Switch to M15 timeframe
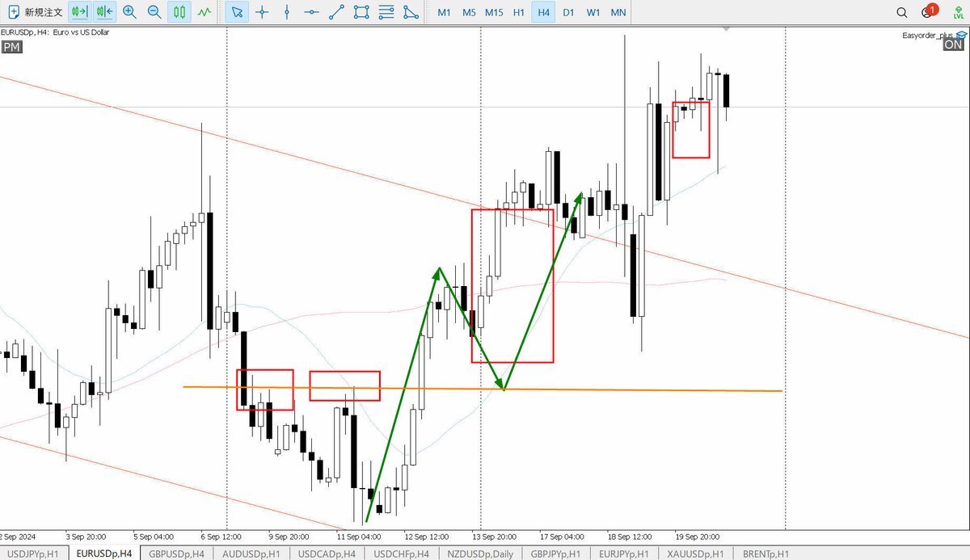This screenshot has width=970, height=560. [494, 12]
